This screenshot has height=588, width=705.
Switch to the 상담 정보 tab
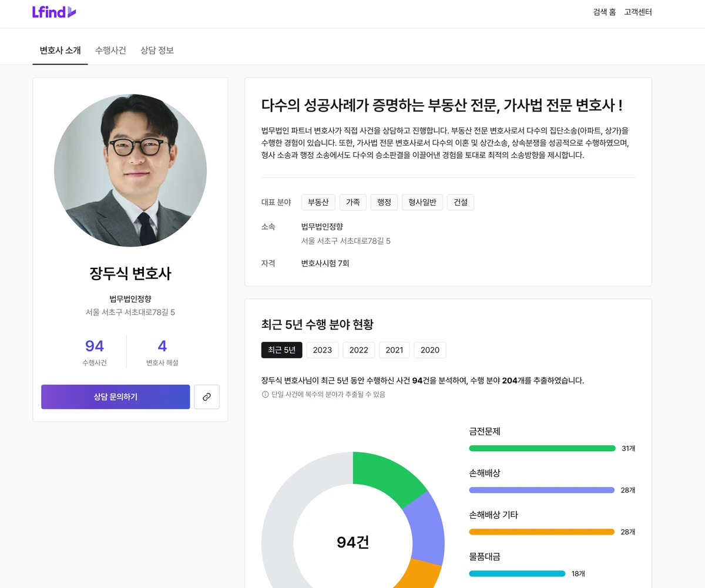[157, 51]
